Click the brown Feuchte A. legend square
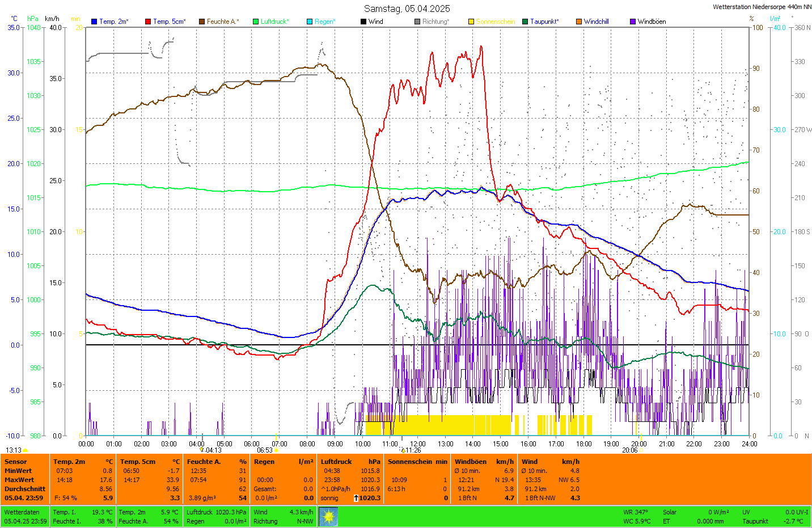 tap(202, 22)
